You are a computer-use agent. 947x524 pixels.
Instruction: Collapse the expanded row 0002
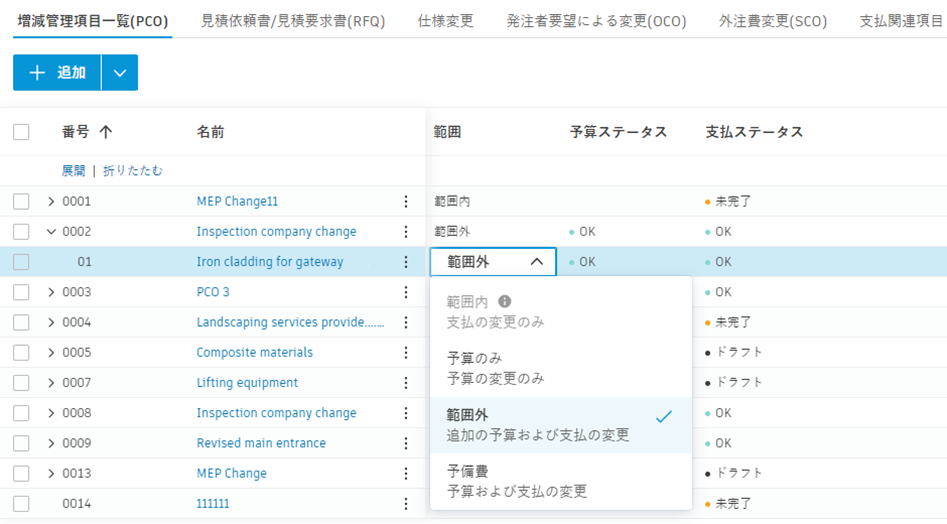(51, 232)
